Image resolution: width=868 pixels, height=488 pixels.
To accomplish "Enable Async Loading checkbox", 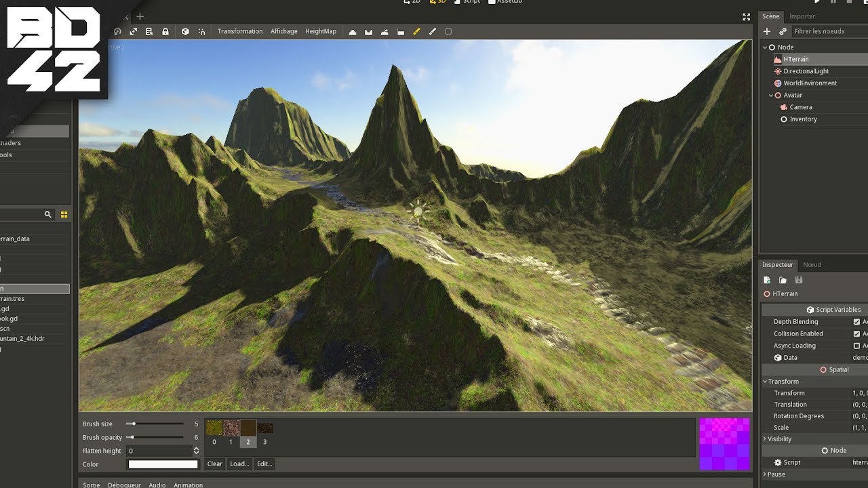I will [856, 346].
